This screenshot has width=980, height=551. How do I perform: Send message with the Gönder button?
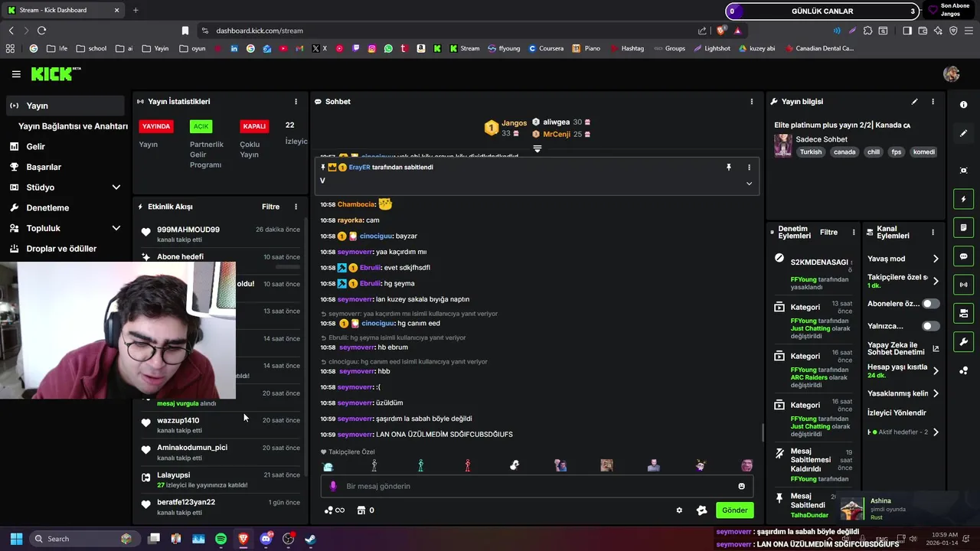pos(734,510)
